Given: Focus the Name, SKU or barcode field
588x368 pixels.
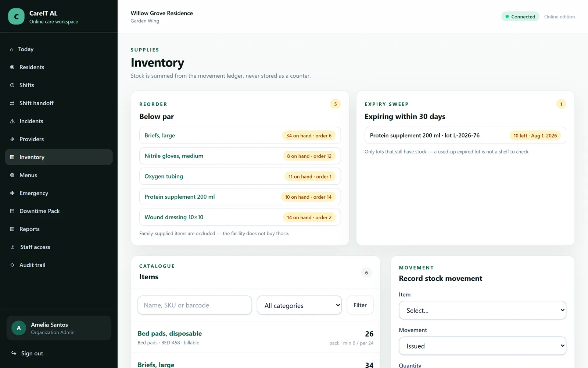Looking at the screenshot, I should [195, 305].
